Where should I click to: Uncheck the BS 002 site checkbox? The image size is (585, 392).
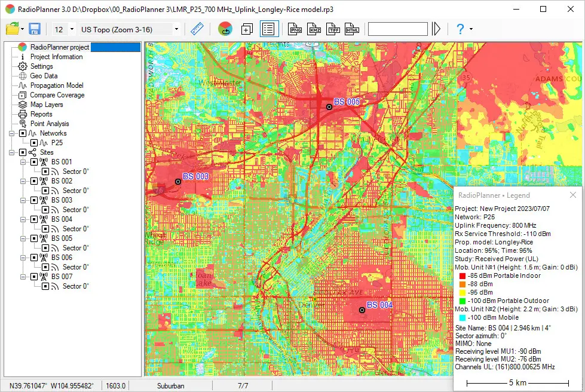click(x=34, y=181)
